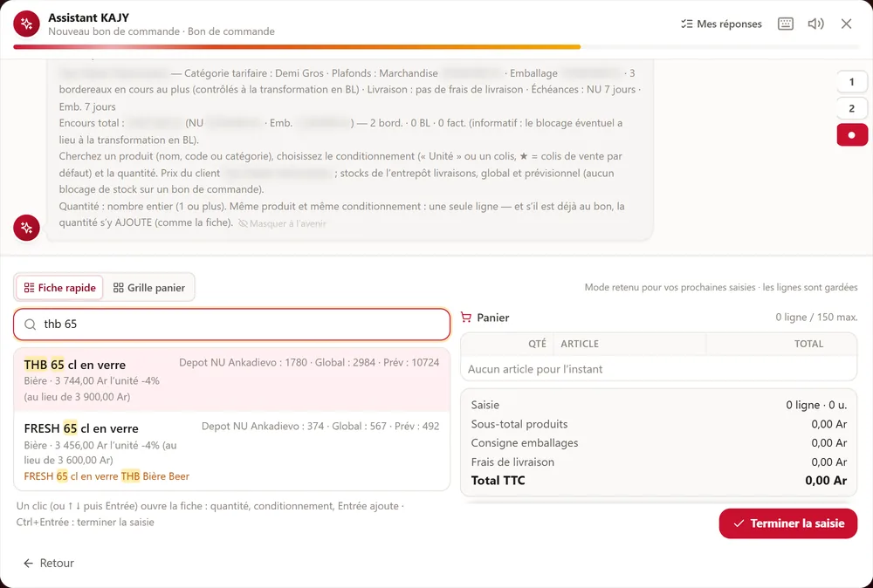Viewport: 873px width, 588px height.
Task: Click Aucun article pour l'instant text
Action: 535,369
